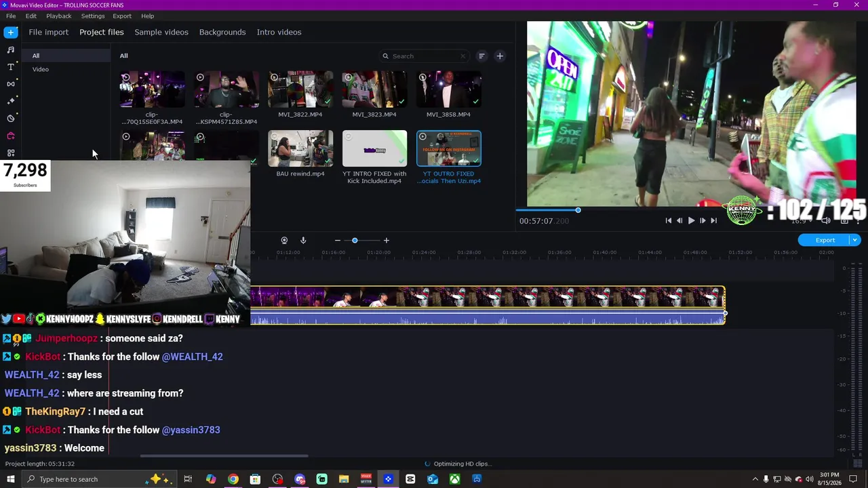The width and height of the screenshot is (868, 488).
Task: Click the blue Export button
Action: [x=825, y=240]
